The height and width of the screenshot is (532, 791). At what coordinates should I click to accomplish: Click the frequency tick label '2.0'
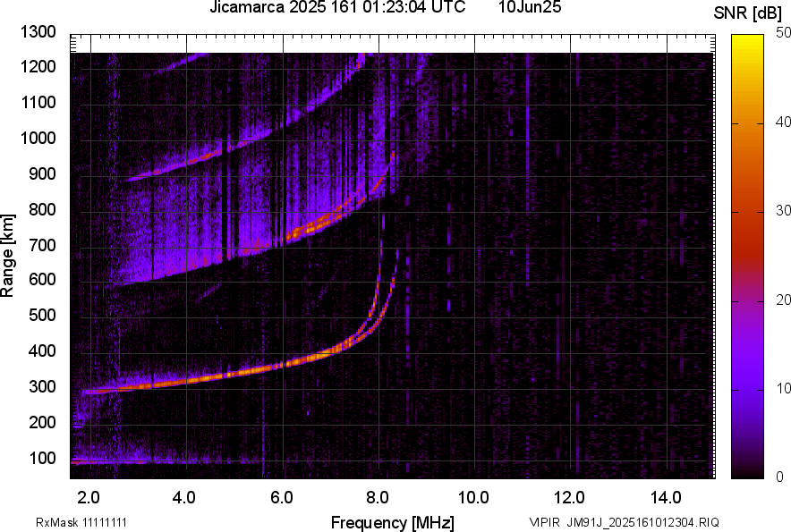click(89, 498)
